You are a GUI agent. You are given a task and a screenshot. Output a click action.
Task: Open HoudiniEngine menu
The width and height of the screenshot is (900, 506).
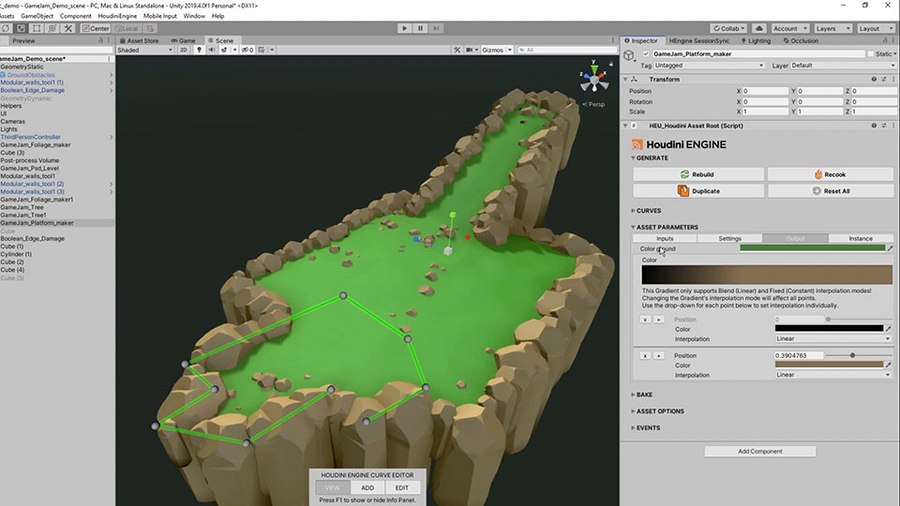[x=117, y=16]
